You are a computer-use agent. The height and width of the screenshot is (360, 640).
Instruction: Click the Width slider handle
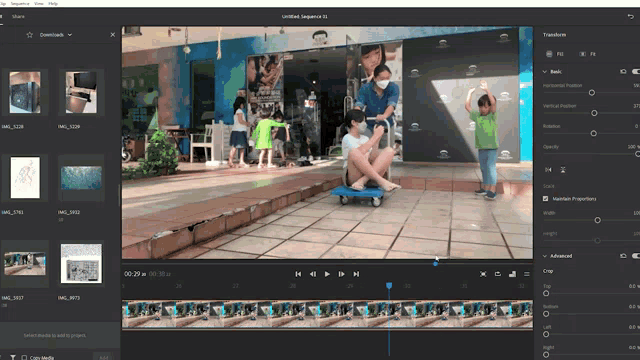click(x=598, y=220)
